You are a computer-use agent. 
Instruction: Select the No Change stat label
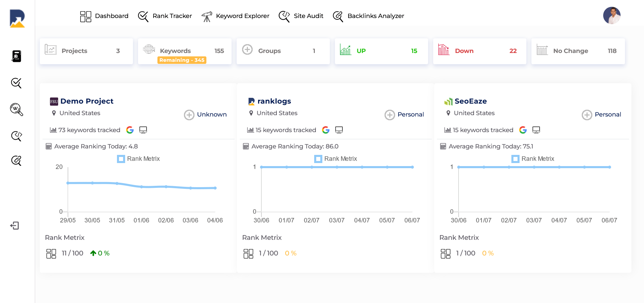click(571, 51)
